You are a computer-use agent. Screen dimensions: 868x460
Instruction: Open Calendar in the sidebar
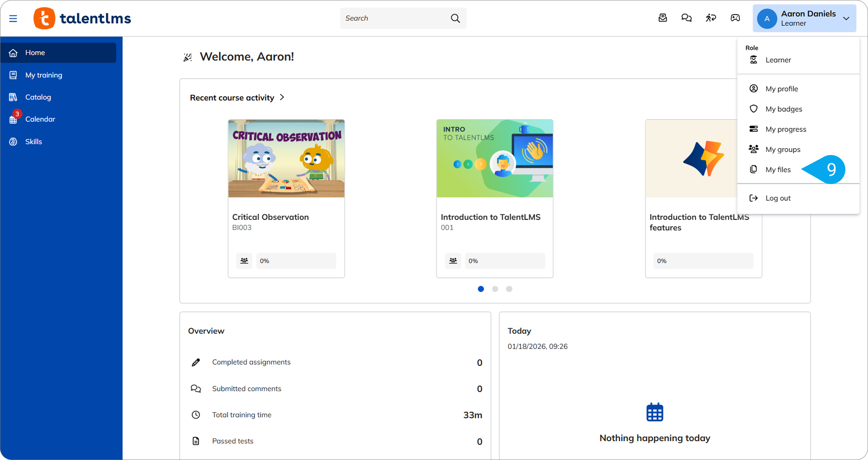(40, 119)
